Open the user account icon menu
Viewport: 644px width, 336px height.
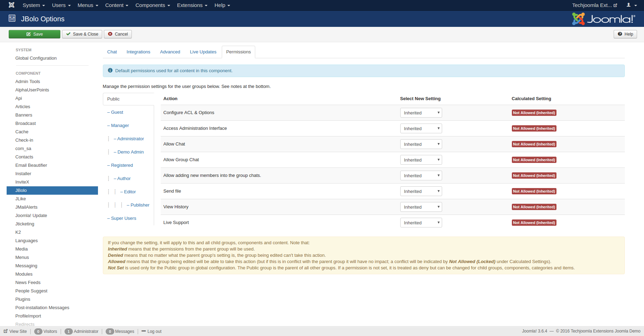631,5
